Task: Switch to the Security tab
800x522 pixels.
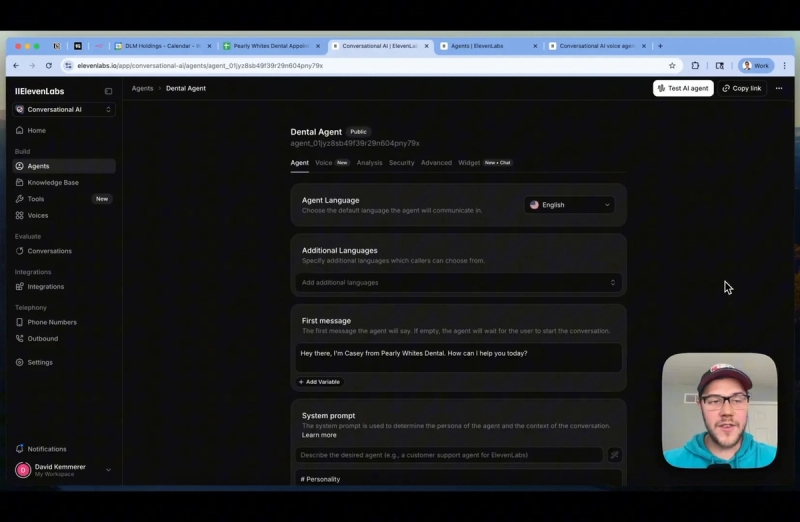Action: coord(402,163)
